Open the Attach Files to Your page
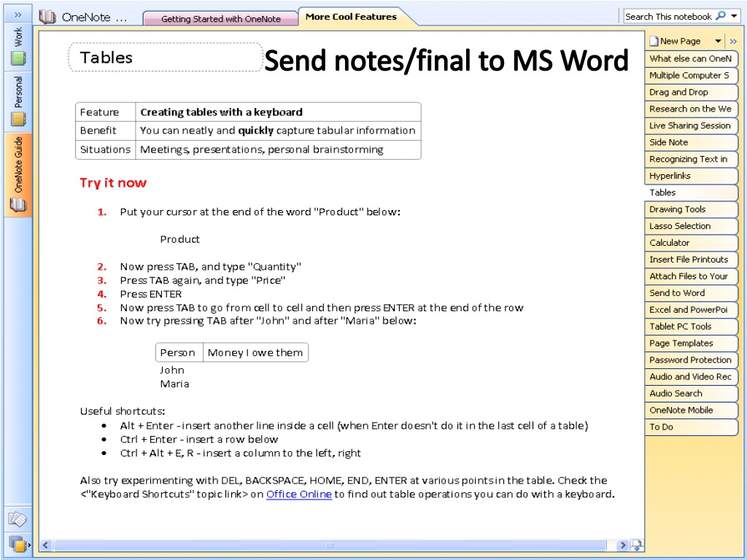The image size is (747, 560). point(692,276)
